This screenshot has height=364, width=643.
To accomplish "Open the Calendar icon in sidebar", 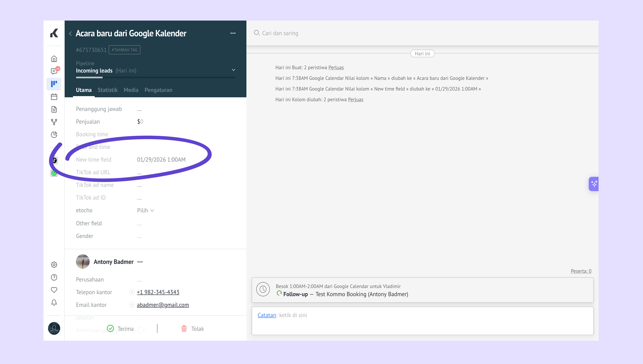I will 54,97.
